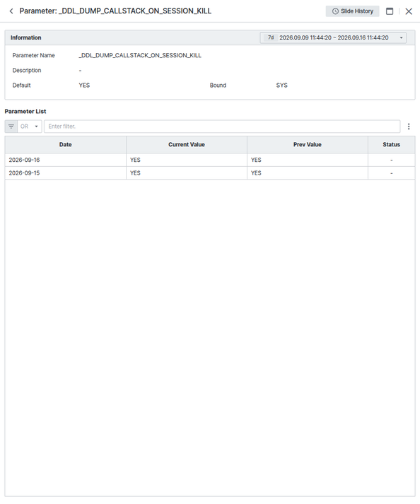This screenshot has height=504, width=420.
Task: Go back using the left chevron arrow
Action: pyautogui.click(x=11, y=11)
